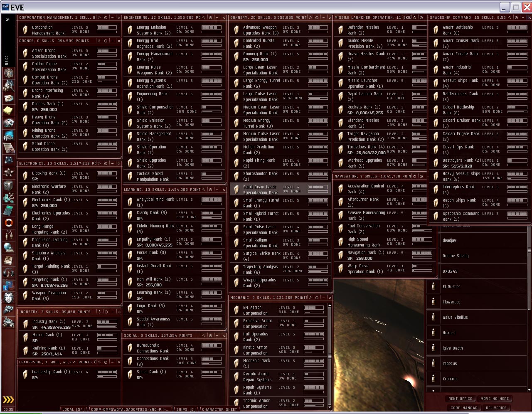Click the gray cube sidebar icon
The height and width of the screenshot is (414, 532).
(9, 185)
